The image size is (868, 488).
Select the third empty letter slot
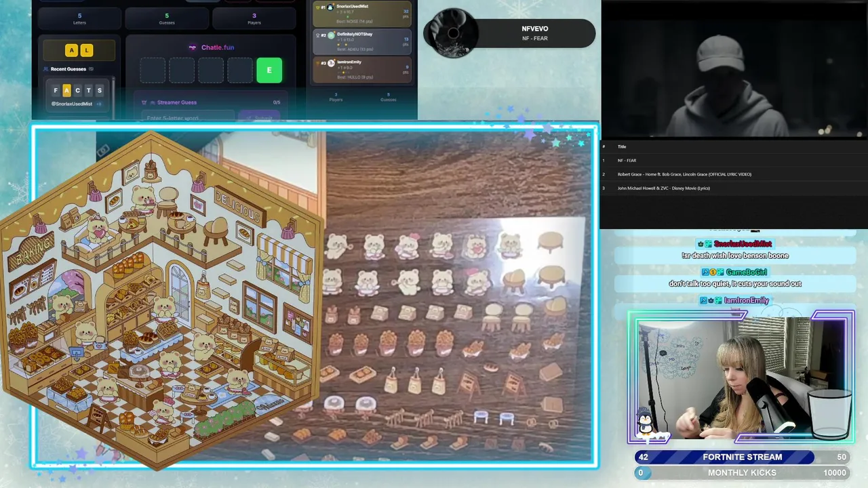[211, 70]
